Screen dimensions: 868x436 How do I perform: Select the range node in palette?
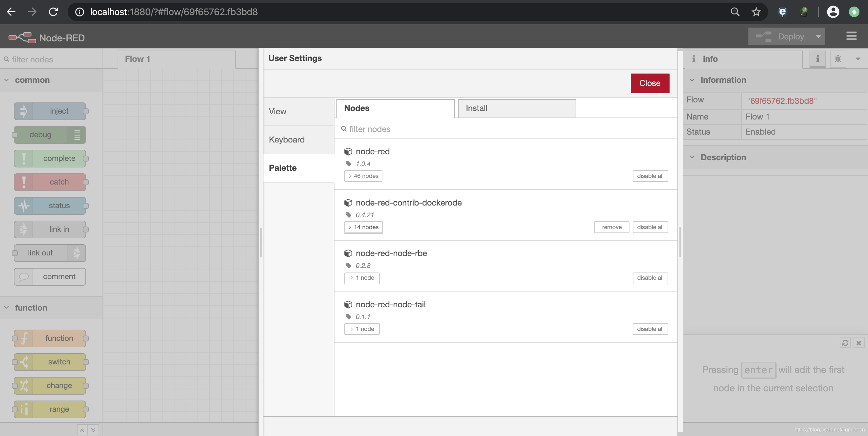pyautogui.click(x=50, y=409)
